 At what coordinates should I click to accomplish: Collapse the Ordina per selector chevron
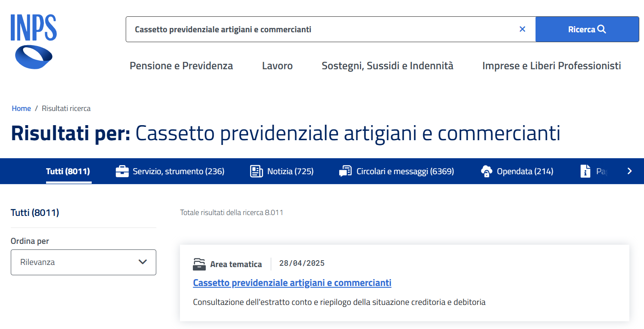click(x=143, y=262)
